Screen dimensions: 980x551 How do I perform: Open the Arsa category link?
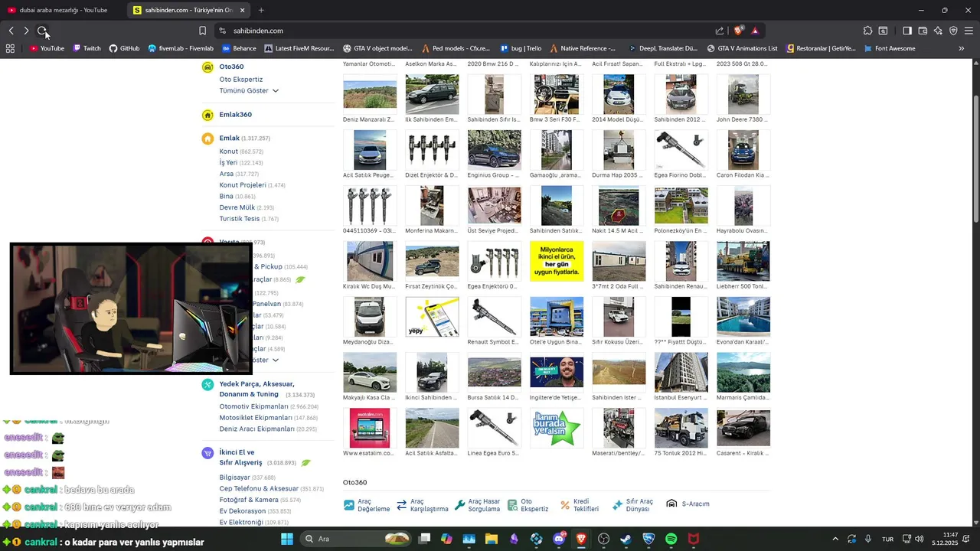[226, 174]
